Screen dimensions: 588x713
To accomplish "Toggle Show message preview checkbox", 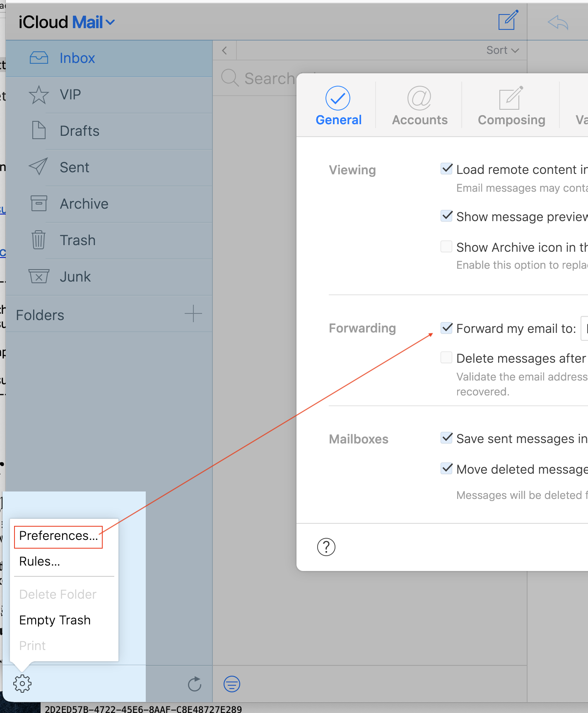I will point(446,216).
